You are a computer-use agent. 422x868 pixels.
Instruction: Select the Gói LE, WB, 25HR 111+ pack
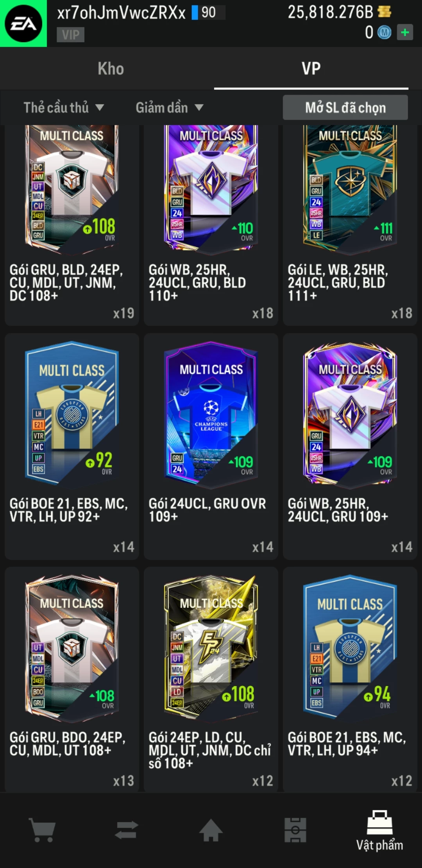(x=350, y=225)
